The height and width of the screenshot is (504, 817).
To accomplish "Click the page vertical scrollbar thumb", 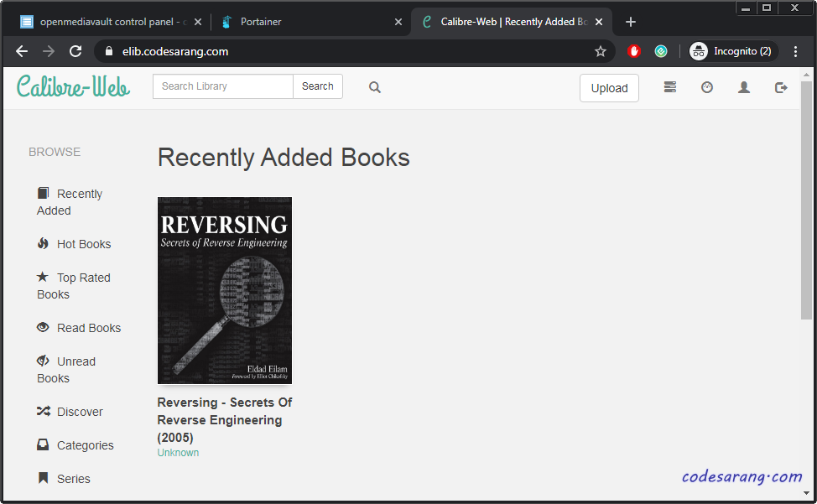I will coord(806,200).
